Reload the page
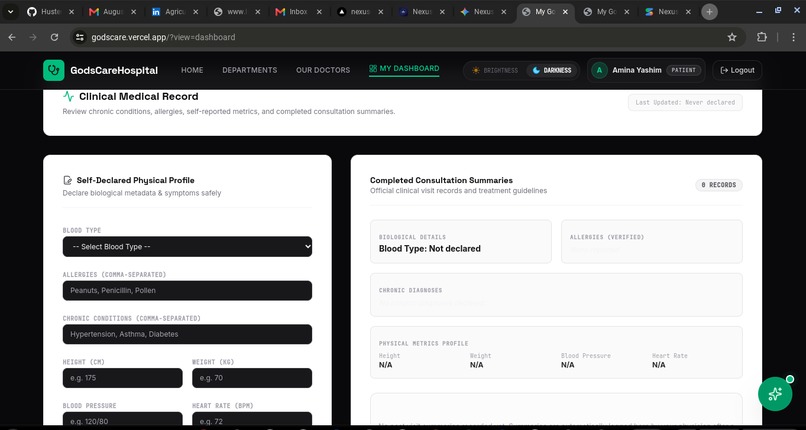Viewport: 806px width, 430px height. point(54,37)
